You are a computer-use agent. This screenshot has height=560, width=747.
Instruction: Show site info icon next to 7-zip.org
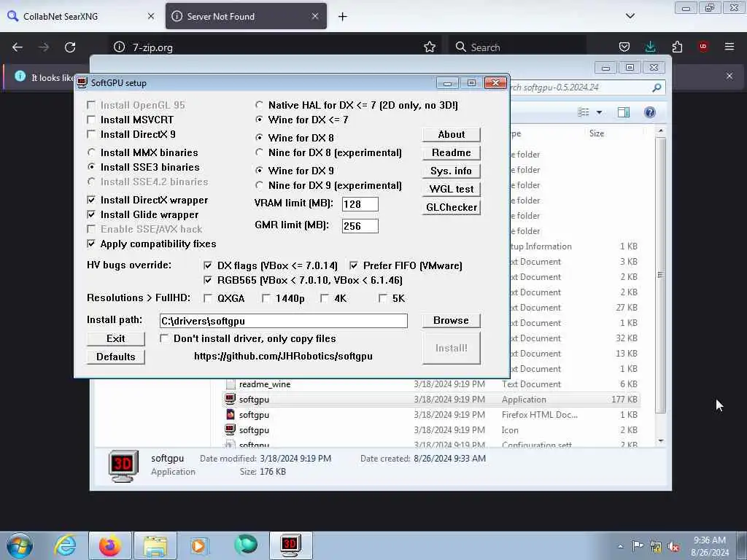tap(120, 47)
